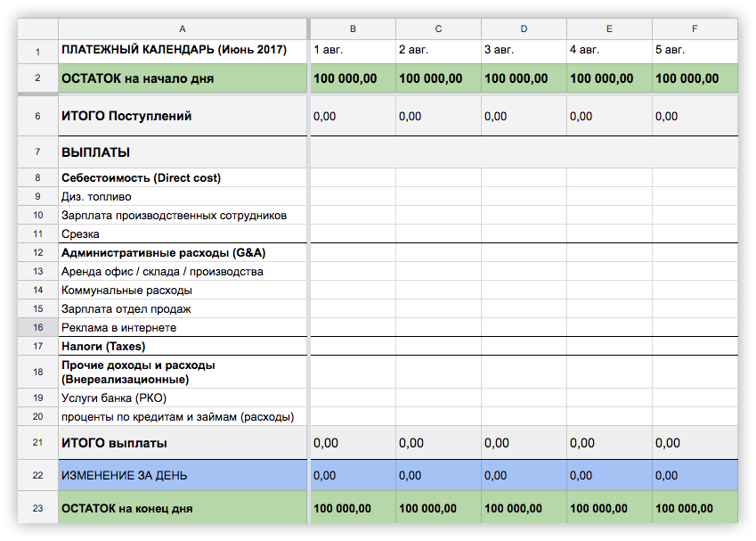Image resolution: width=756 pixels, height=541 pixels.
Task: Select the 'ИЗМЕНЕНИЕ ЗА ДЕНЬ' blue cell
Action: (x=182, y=475)
